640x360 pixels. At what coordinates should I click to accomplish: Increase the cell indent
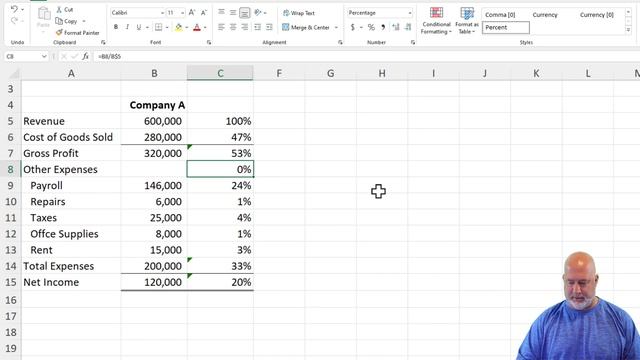click(269, 27)
